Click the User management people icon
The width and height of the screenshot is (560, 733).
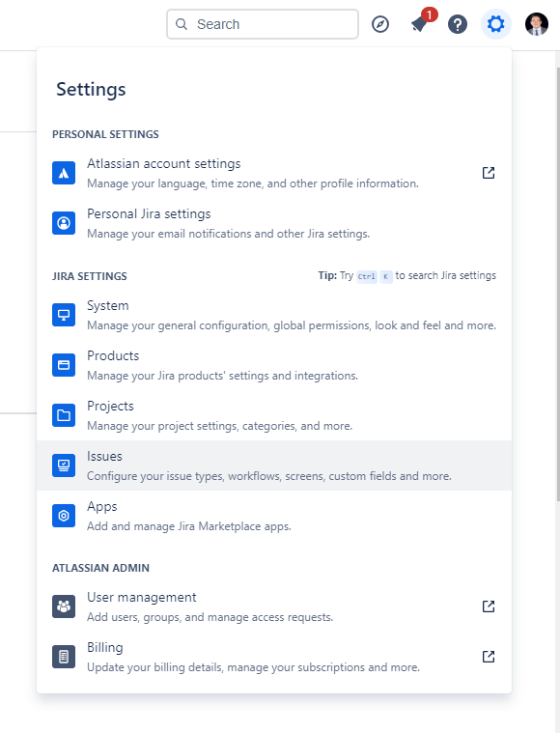64,606
